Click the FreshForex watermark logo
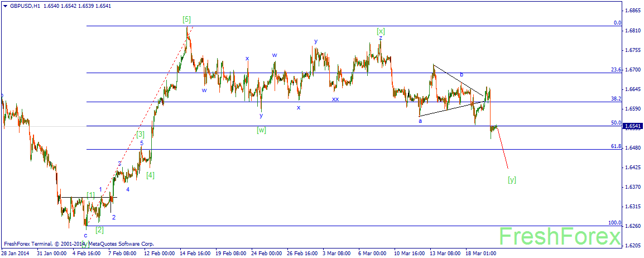The height and width of the screenshot is (258, 644). click(x=560, y=237)
